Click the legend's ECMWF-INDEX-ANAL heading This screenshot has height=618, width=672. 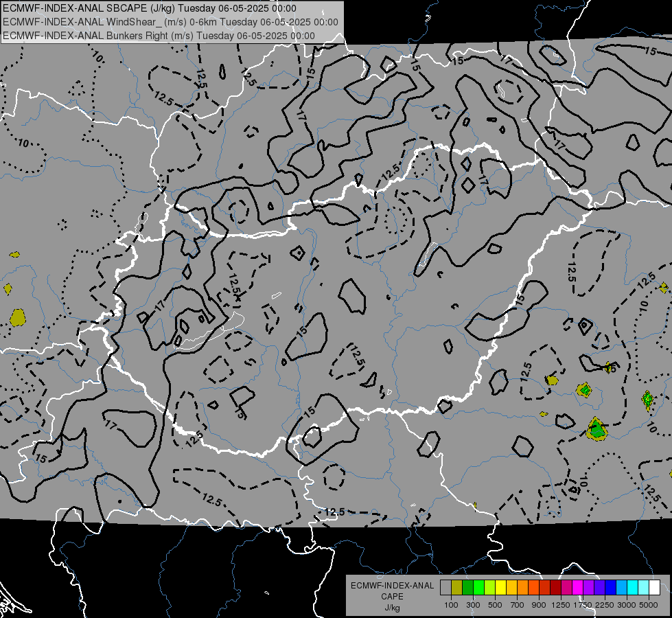click(392, 586)
